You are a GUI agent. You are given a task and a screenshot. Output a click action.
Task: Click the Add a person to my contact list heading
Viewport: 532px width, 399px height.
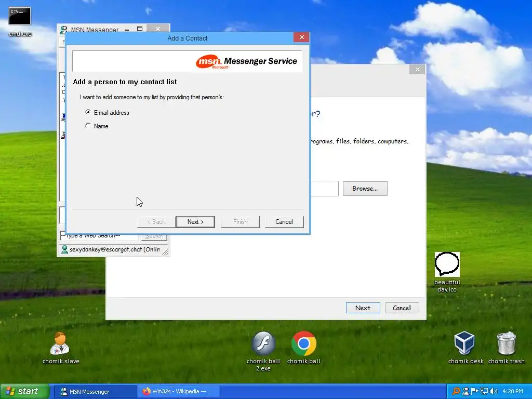(x=125, y=82)
